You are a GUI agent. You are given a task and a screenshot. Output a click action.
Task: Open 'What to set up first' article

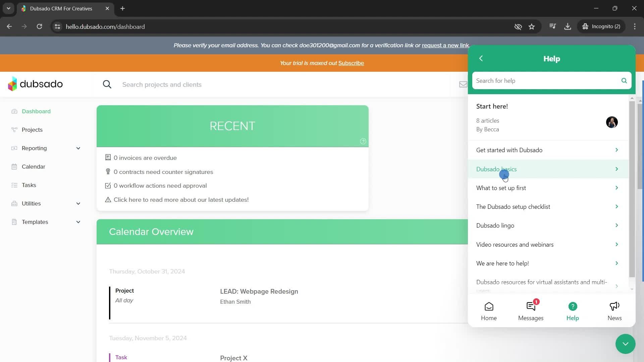coord(548,188)
